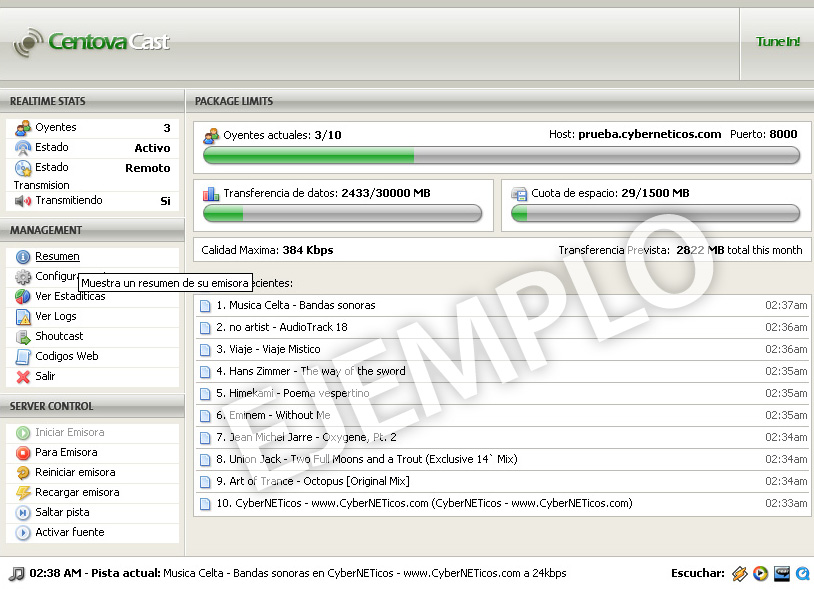Click the Shoutcast server icon
Viewport: 814px width, 589px height.
(23, 337)
